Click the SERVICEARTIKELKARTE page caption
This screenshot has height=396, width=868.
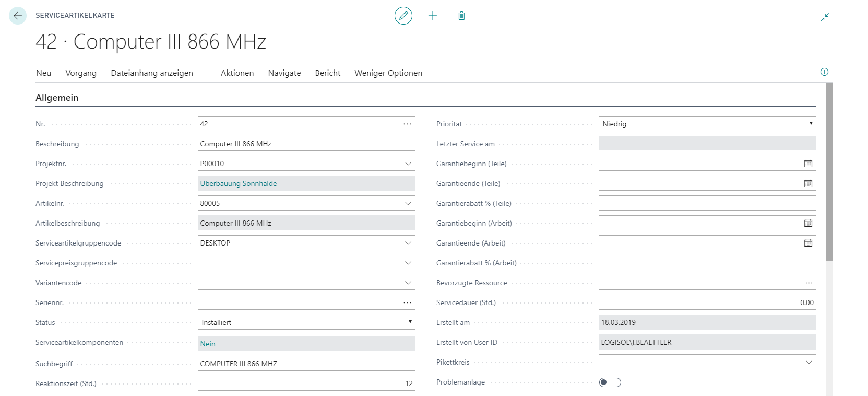point(75,15)
